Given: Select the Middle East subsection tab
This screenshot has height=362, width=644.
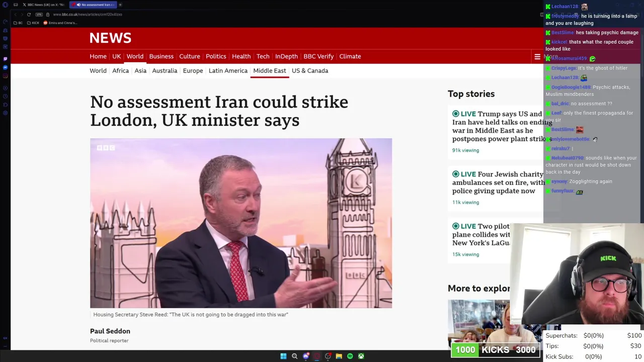Looking at the screenshot, I should tap(269, 71).
